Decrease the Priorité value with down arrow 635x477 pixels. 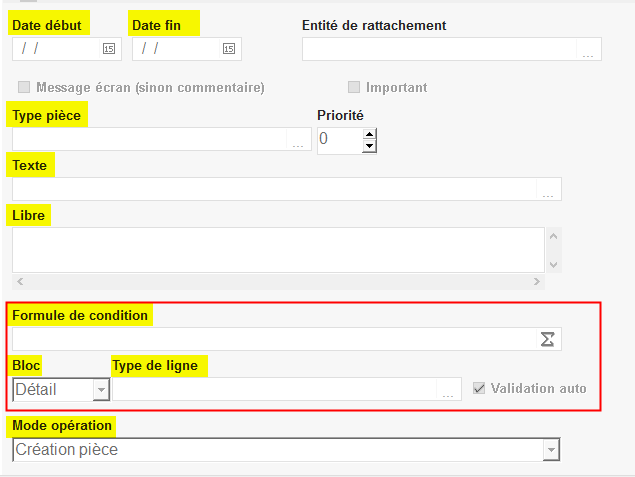click(369, 147)
